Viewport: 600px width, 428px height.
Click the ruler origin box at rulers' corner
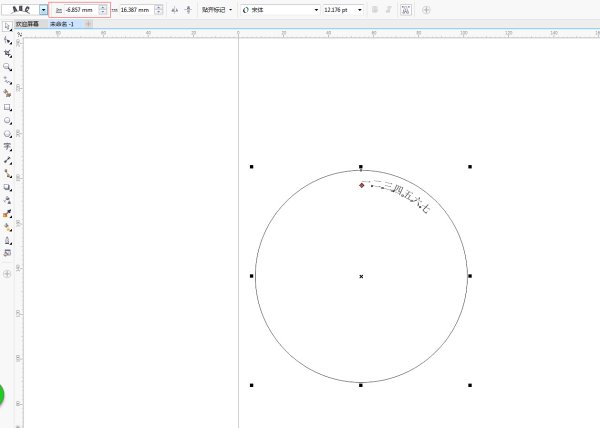(20, 34)
